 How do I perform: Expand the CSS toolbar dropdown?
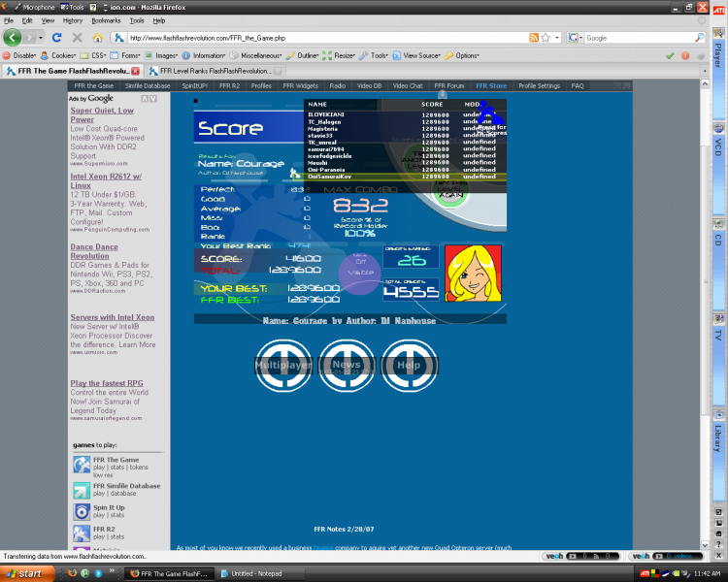(x=93, y=55)
